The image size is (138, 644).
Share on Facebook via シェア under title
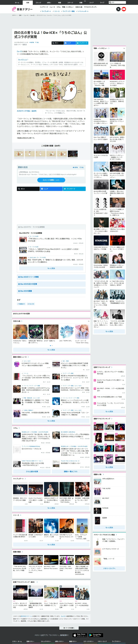(x=70, y=43)
